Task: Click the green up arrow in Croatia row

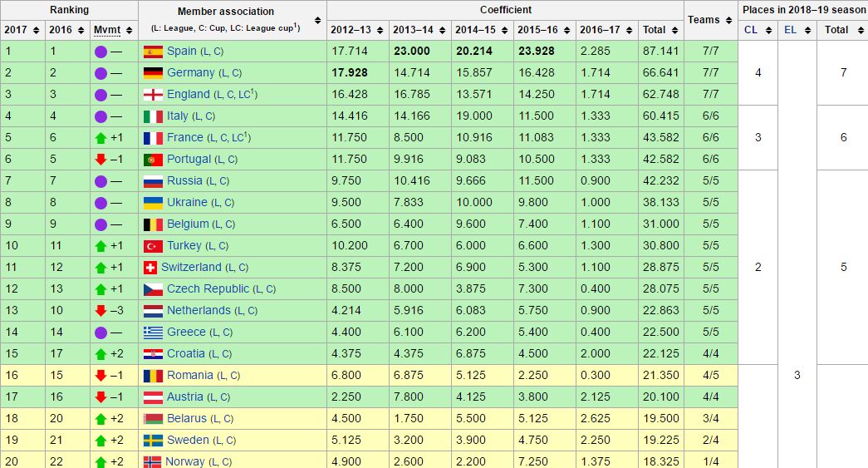Action: point(101,354)
